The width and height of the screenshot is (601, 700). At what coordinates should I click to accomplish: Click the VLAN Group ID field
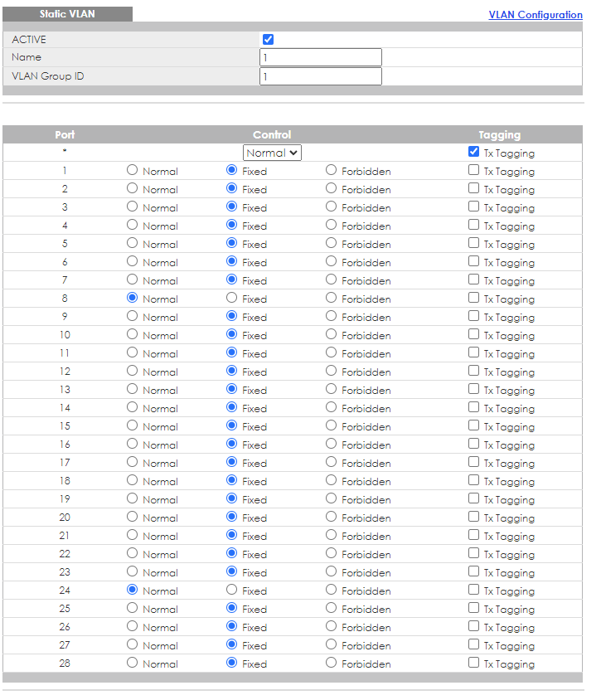coord(320,76)
